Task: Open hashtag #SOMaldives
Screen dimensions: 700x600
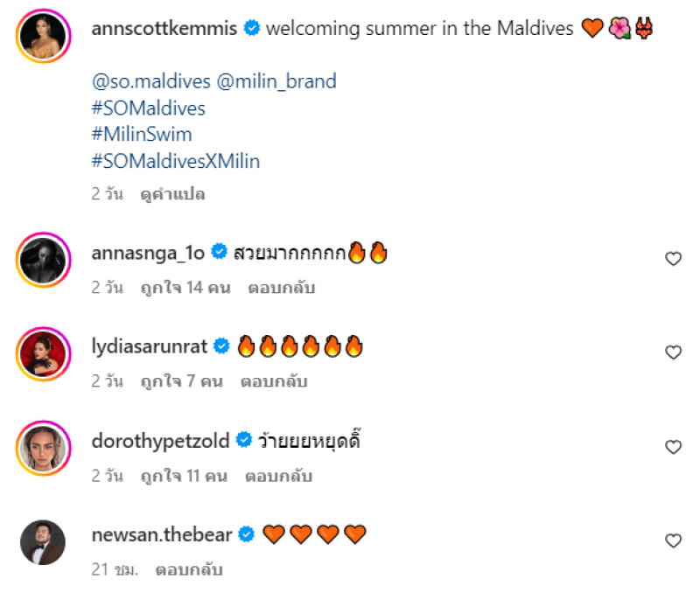Action: tap(148, 108)
